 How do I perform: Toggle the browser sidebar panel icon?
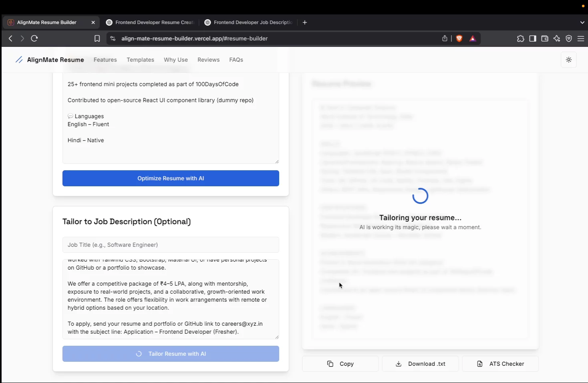pos(532,38)
